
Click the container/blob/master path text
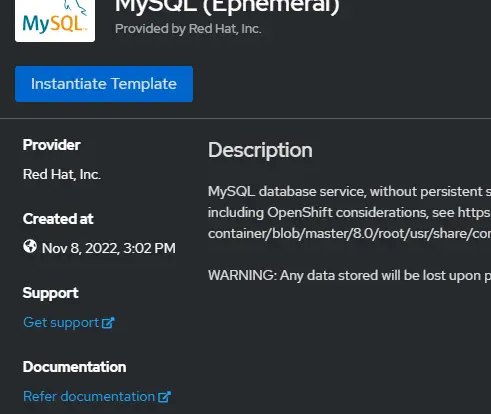point(349,234)
